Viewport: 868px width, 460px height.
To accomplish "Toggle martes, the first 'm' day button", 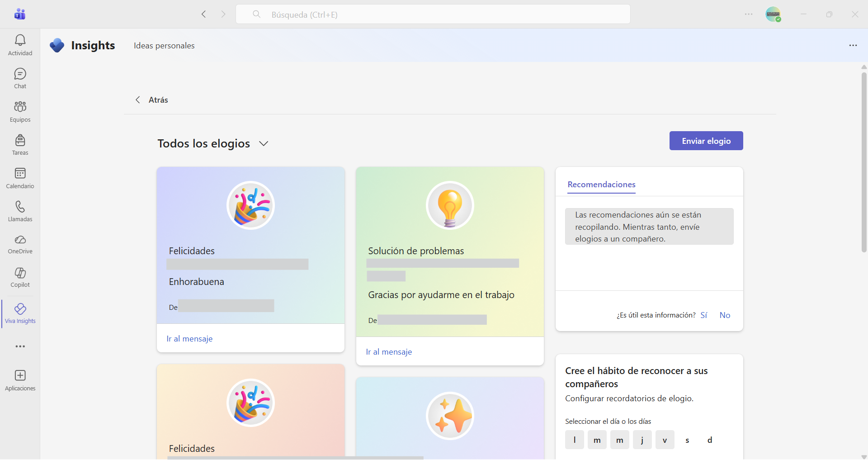I will pyautogui.click(x=597, y=440).
